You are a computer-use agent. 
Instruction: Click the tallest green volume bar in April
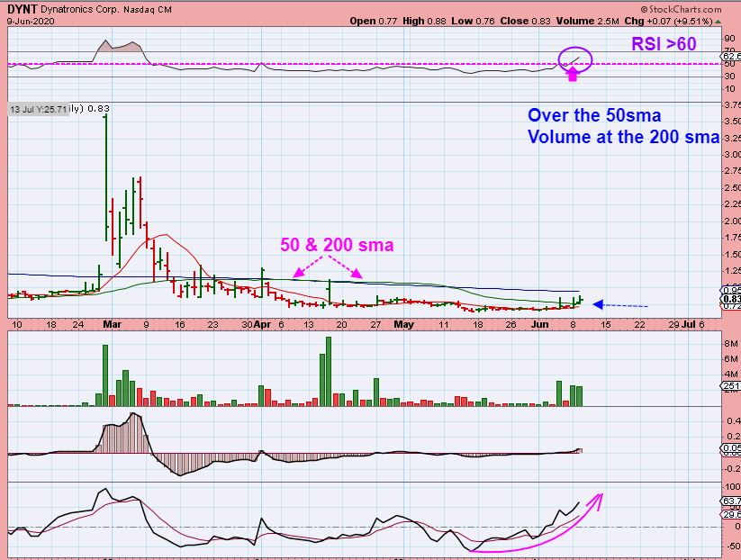(x=329, y=372)
